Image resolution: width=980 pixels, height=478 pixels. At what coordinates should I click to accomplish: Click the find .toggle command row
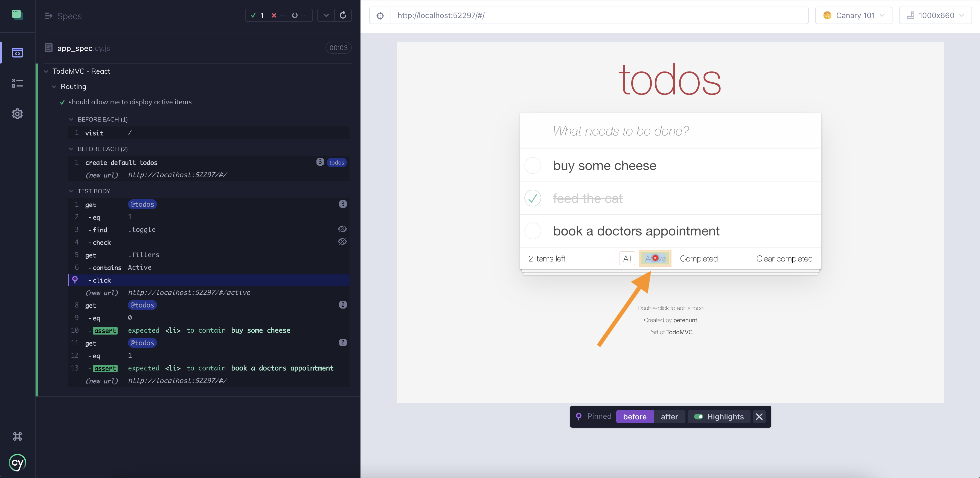[x=208, y=229]
